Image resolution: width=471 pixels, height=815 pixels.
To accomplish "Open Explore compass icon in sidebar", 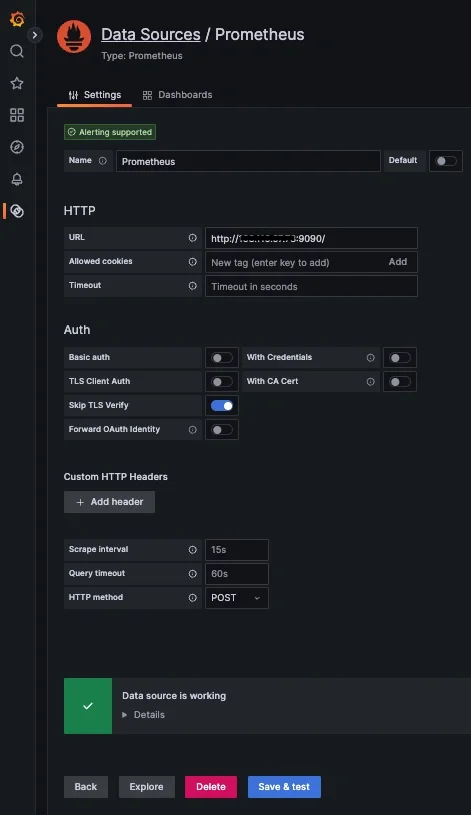I will pos(17,147).
